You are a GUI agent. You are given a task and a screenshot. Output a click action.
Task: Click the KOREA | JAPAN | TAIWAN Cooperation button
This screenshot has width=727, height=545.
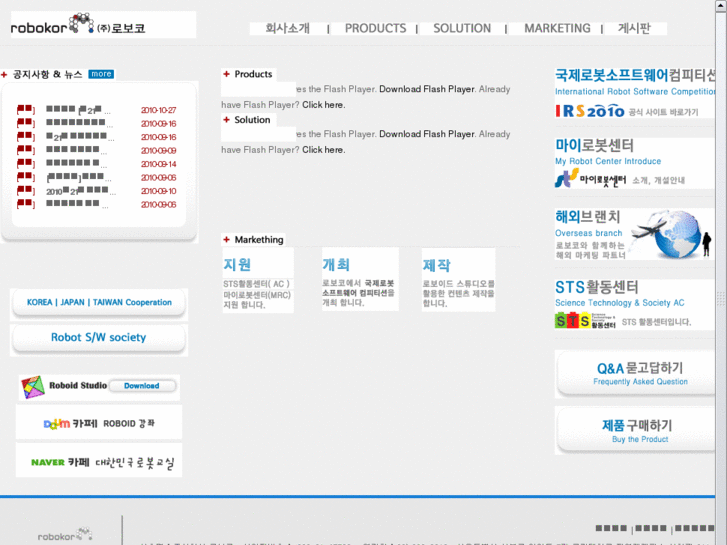click(99, 303)
